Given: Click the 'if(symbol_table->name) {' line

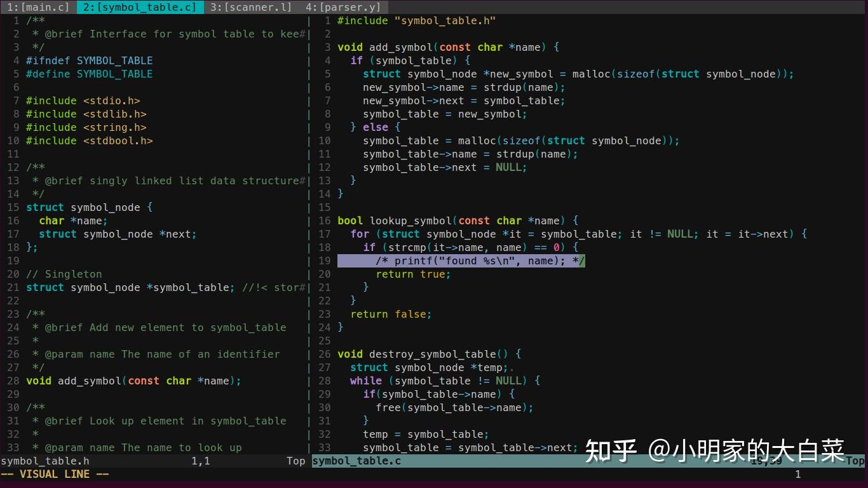Looking at the screenshot, I should click(439, 394).
